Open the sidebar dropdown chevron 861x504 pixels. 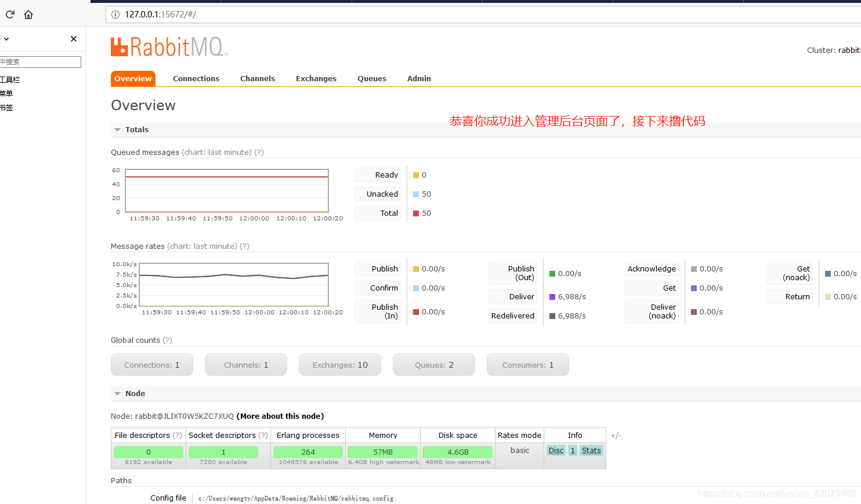(6, 39)
